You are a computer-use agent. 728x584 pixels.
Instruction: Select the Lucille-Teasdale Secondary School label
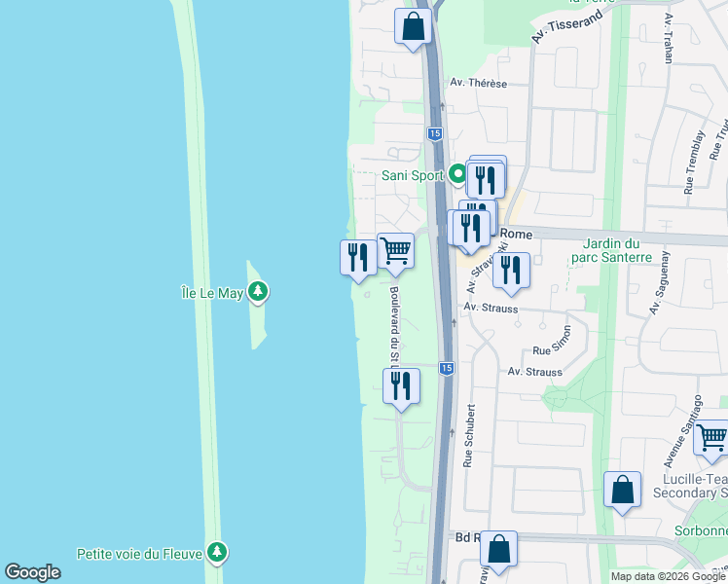tap(690, 486)
